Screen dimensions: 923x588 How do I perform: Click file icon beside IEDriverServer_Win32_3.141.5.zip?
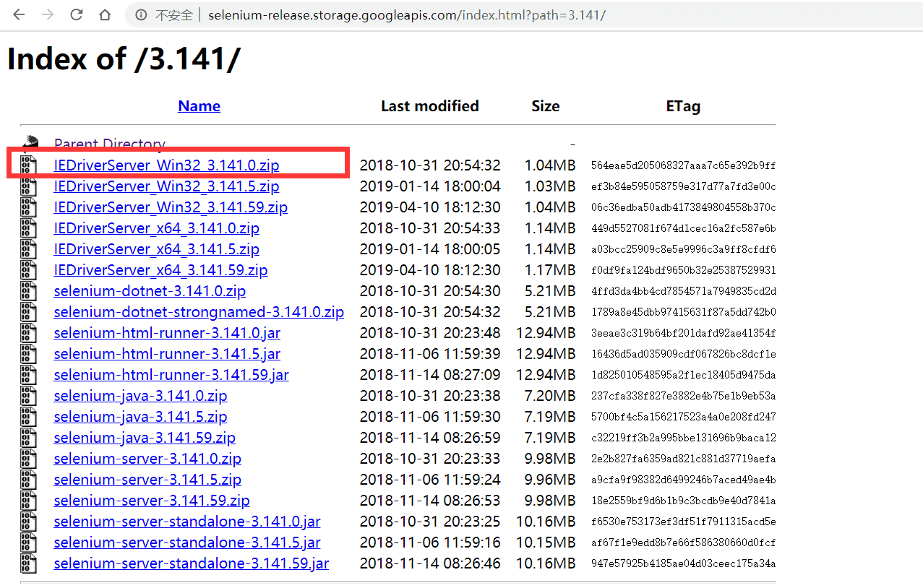[x=28, y=186]
